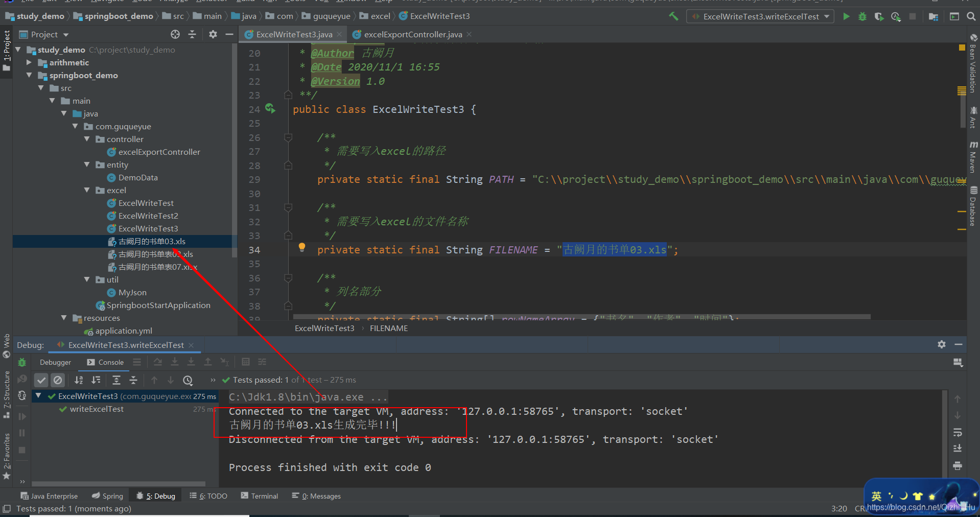Close the ExcelWriteTest3.writeExcelTest debug session tab
Viewport: 980px width, 517px height.
192,345
